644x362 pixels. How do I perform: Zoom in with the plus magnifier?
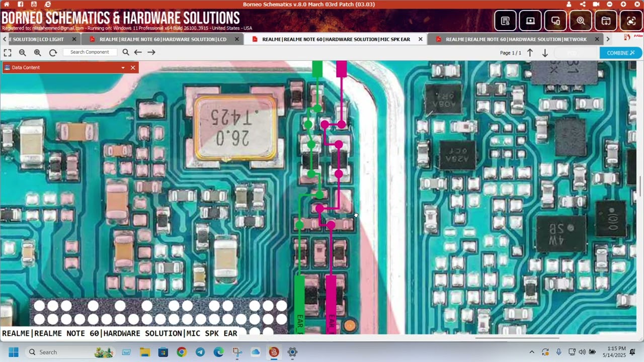(x=38, y=52)
